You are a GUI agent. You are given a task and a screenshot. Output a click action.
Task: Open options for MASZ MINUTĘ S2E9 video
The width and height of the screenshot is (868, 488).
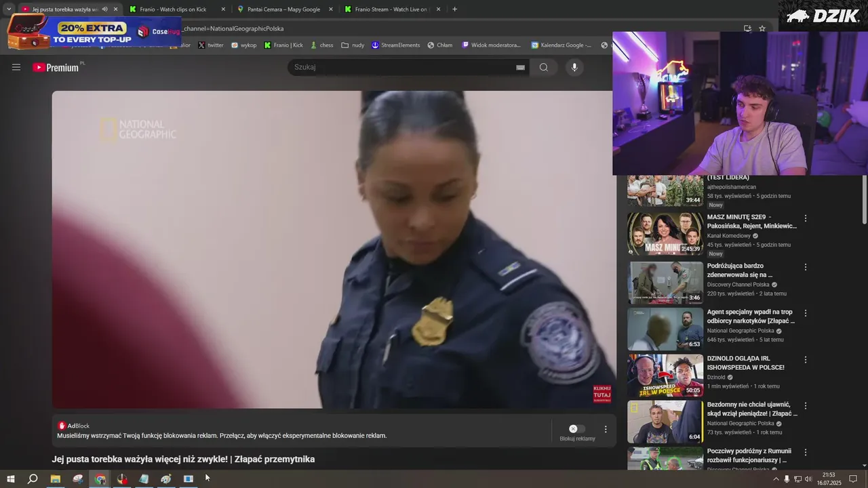click(x=806, y=219)
